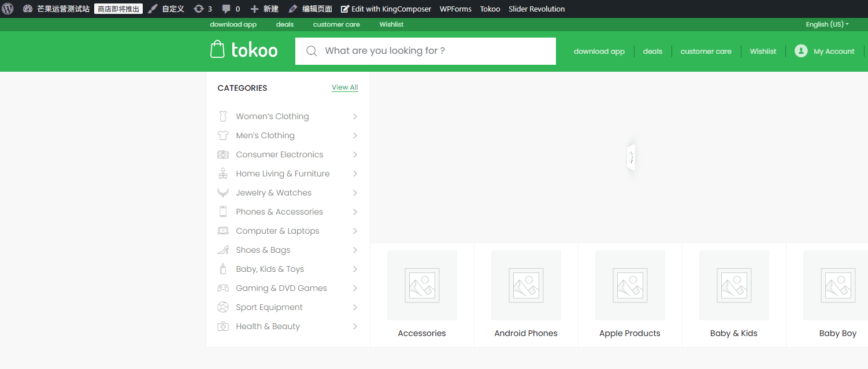Click the Health & Beauty kit icon
The image size is (868, 369).
(223, 326)
